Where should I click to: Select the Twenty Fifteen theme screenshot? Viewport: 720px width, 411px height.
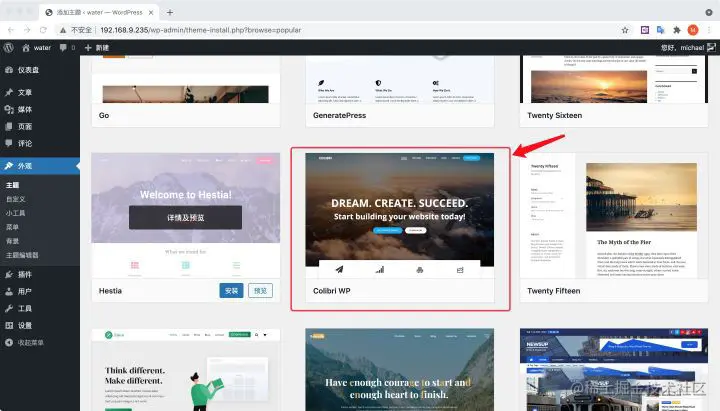[x=613, y=215]
